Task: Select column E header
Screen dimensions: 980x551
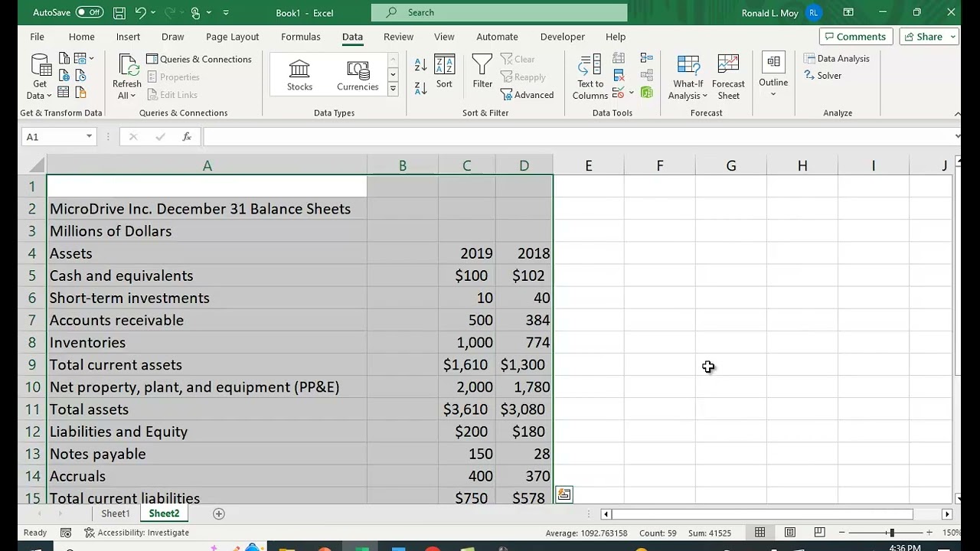Action: pyautogui.click(x=588, y=166)
